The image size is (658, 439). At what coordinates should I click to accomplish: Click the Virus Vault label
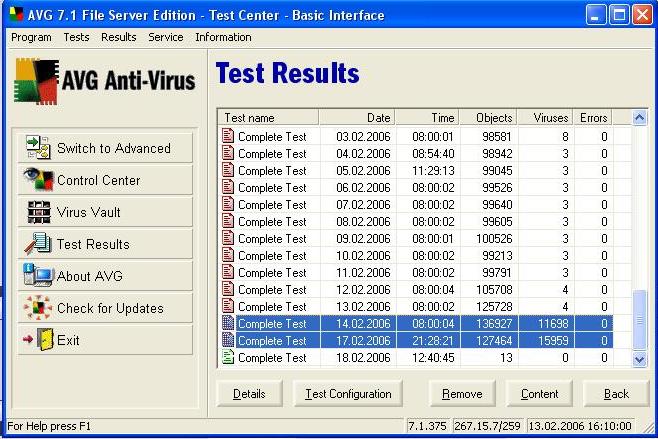pyautogui.click(x=89, y=212)
